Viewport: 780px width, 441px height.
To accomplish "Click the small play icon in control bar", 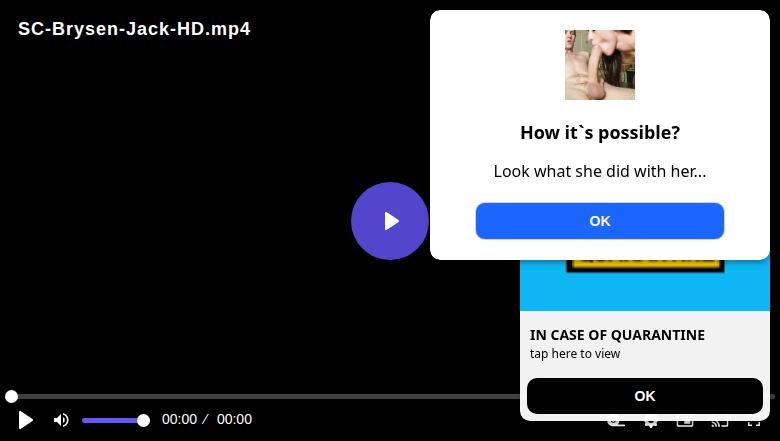I will [x=26, y=420].
